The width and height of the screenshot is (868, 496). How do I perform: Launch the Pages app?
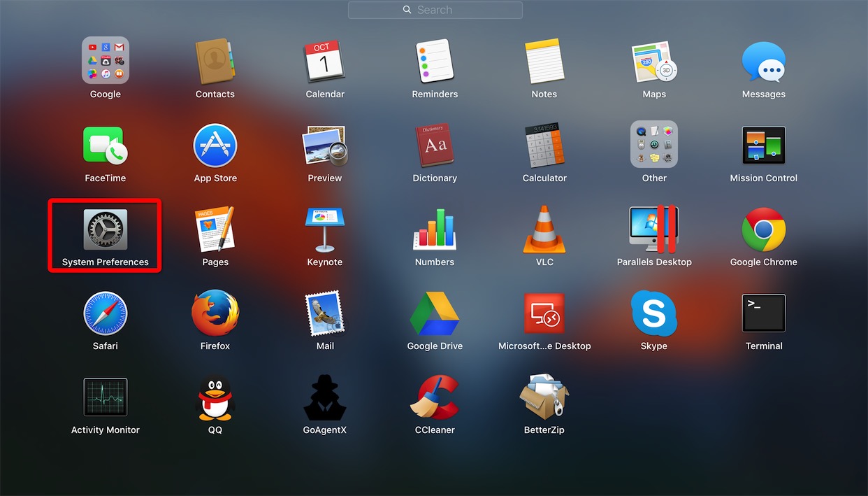click(x=215, y=229)
